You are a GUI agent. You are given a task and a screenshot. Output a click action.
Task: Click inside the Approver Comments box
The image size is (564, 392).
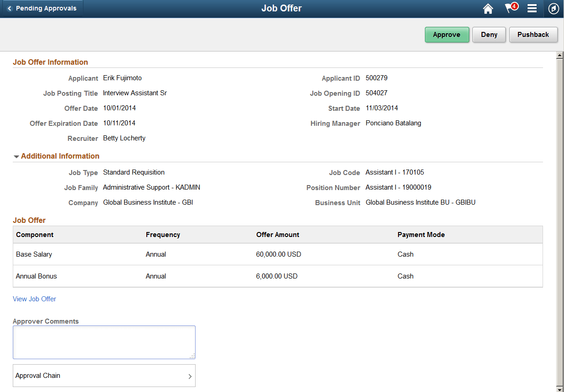pyautogui.click(x=104, y=342)
